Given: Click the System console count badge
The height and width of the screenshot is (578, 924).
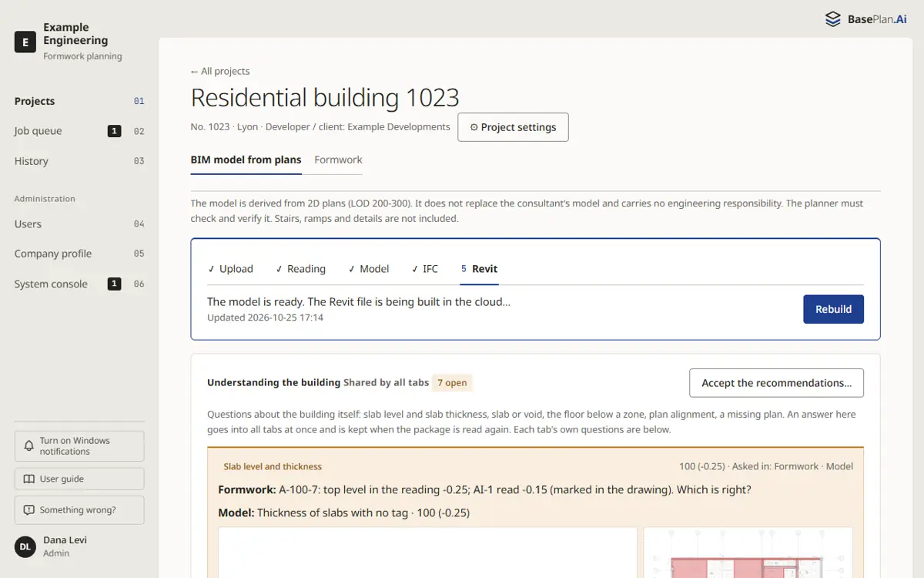Looking at the screenshot, I should [114, 284].
